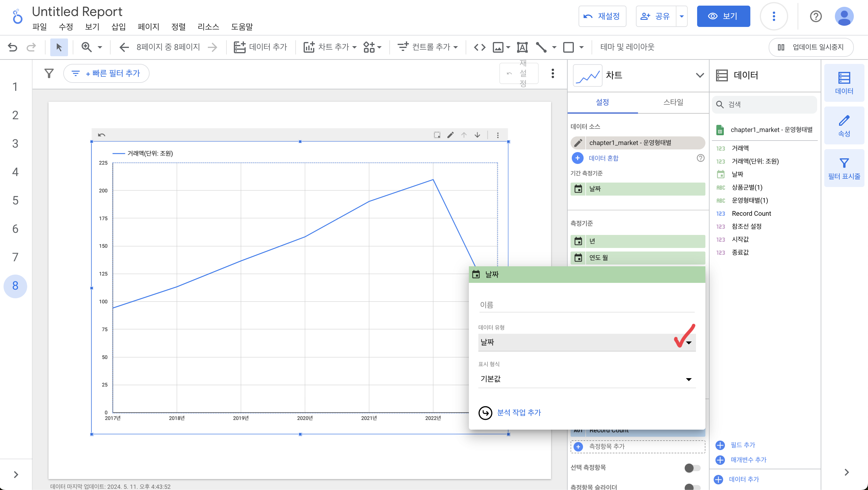This screenshot has width=868, height=490.
Task: Switch to the 스타일 tab
Action: pos(673,102)
